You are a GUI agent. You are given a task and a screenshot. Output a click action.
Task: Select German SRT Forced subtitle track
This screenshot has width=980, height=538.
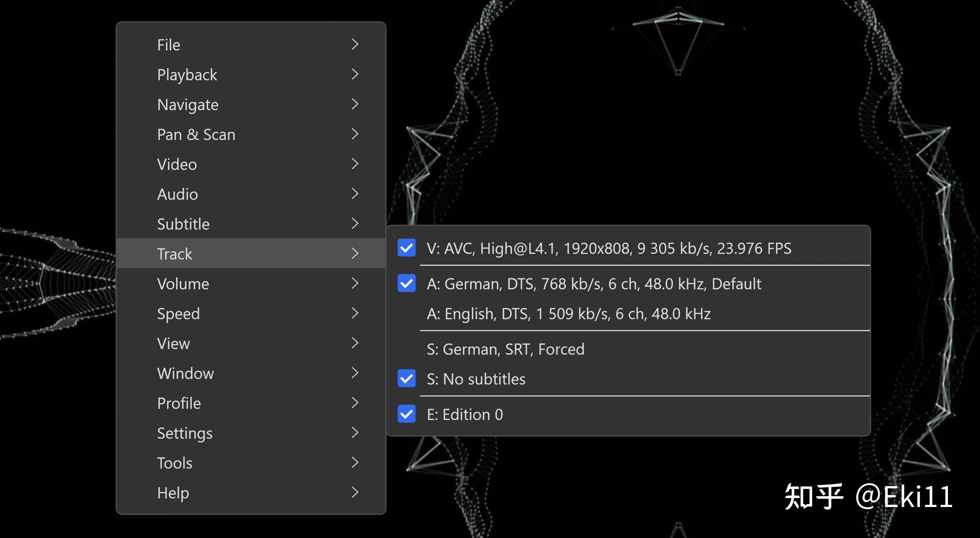505,349
